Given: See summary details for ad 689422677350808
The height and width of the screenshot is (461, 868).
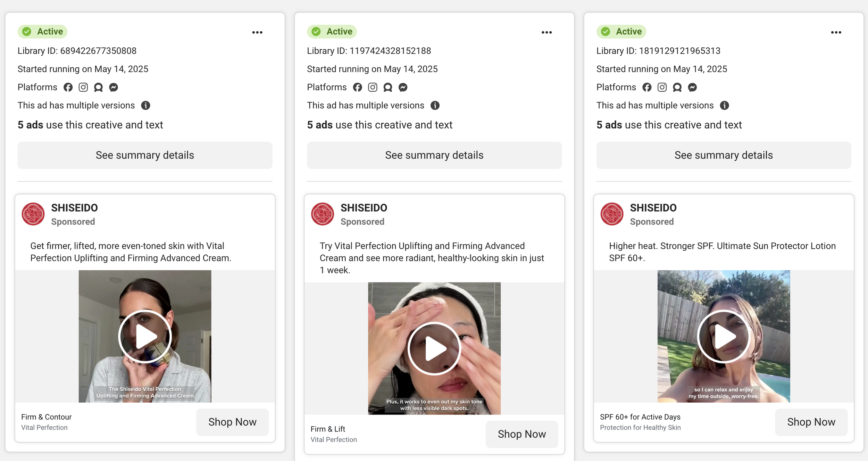Looking at the screenshot, I should coord(145,155).
